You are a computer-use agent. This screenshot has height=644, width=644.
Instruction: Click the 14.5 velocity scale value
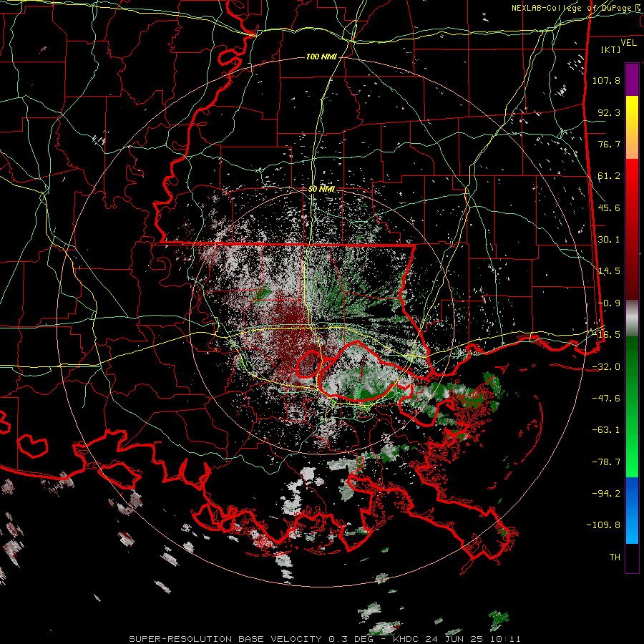pos(609,271)
